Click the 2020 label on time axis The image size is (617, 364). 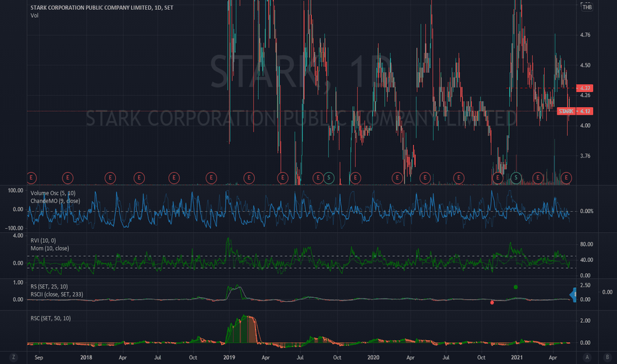[373, 357]
